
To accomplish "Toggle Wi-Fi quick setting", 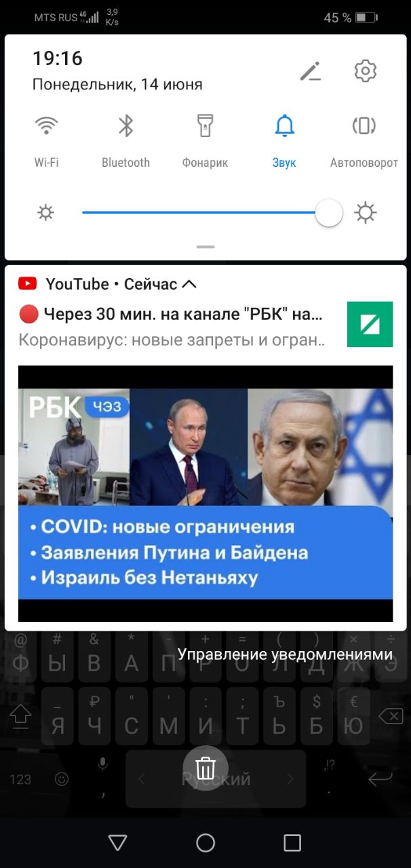I will pos(47,125).
